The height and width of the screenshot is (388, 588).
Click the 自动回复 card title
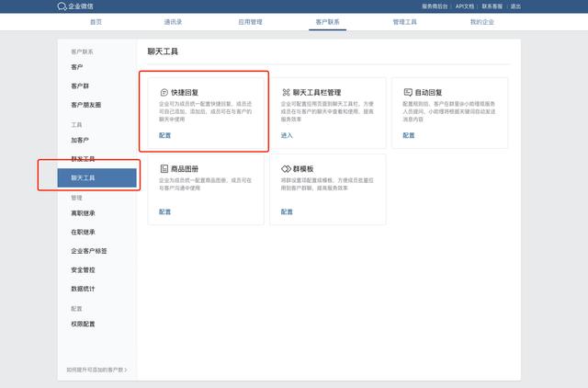[x=428, y=92]
